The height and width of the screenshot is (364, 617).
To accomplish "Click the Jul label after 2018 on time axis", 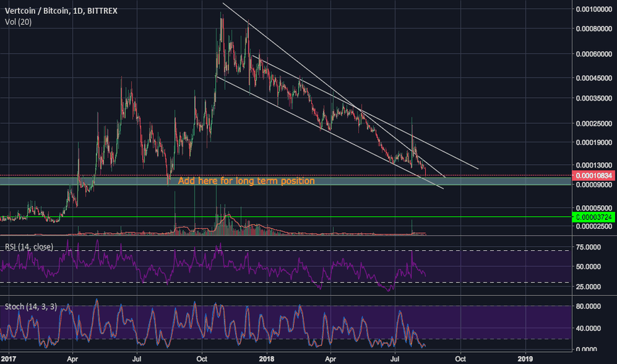I will [395, 359].
